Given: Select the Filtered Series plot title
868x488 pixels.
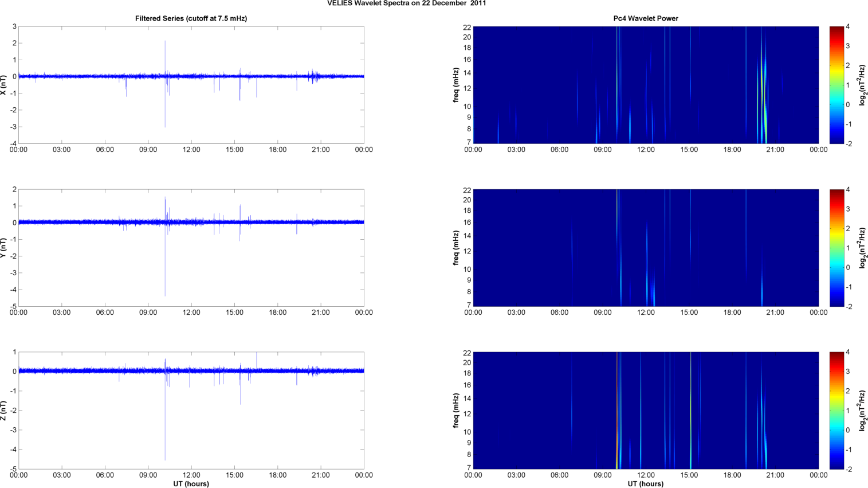Looking at the screenshot, I should tap(191, 18).
